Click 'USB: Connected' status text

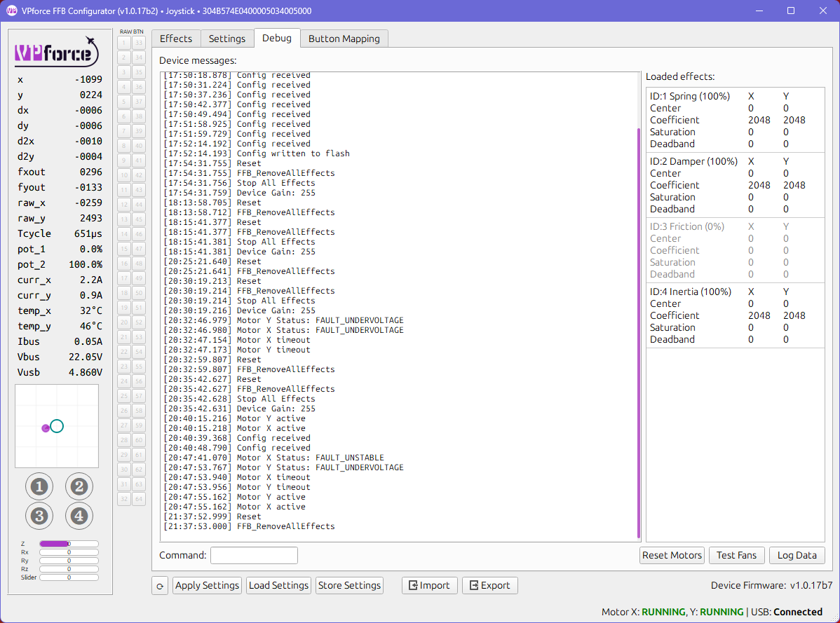click(x=787, y=612)
